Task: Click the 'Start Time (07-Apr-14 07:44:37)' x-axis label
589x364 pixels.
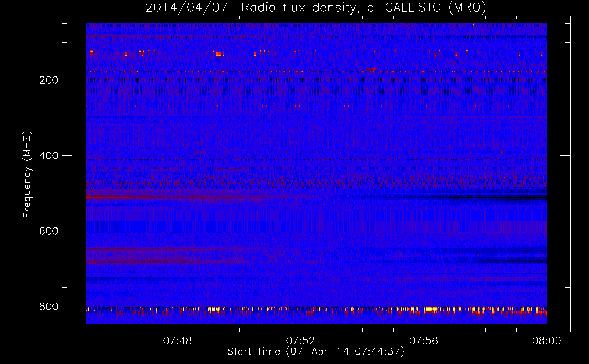Action: click(x=316, y=352)
